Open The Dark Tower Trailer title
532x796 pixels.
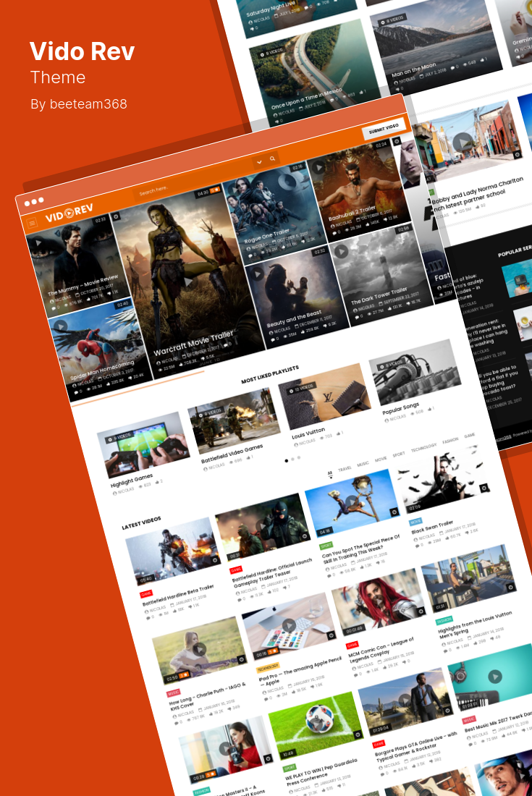coord(379,295)
